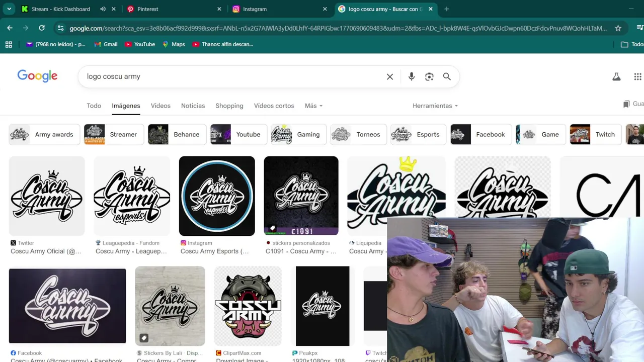Open new tab with plus icon
Image resolution: width=644 pixels, height=362 pixels.
pos(446,9)
